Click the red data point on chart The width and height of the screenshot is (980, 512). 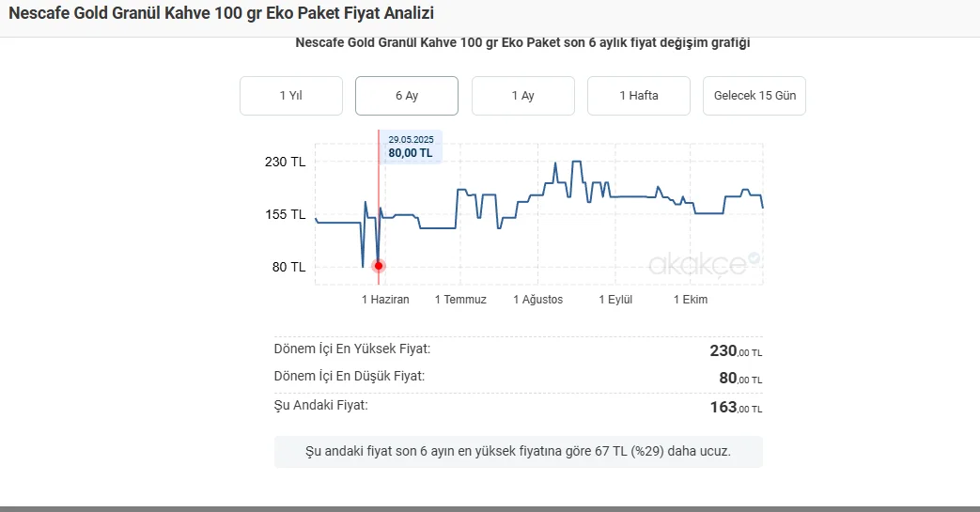378,266
